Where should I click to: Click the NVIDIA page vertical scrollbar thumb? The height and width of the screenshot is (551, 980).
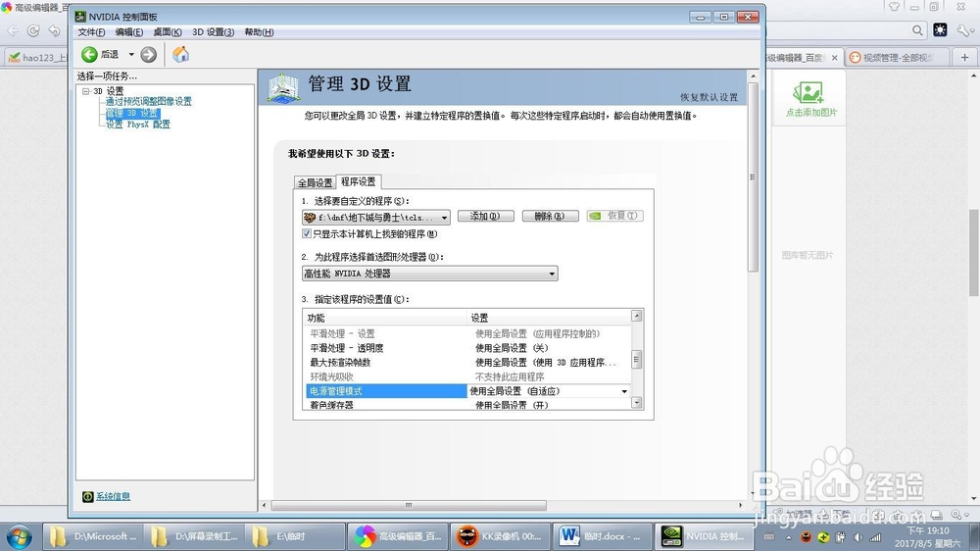point(753,177)
